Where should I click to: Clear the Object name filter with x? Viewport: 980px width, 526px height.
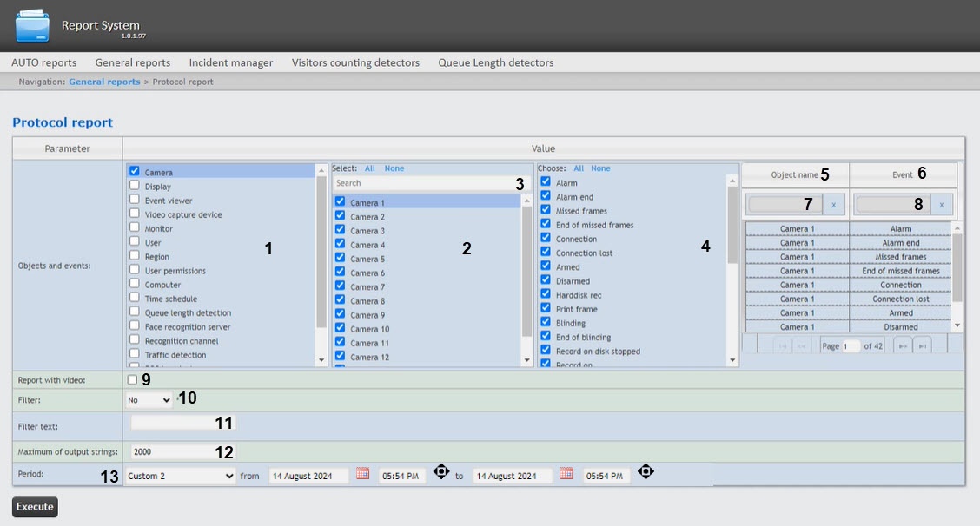point(833,204)
